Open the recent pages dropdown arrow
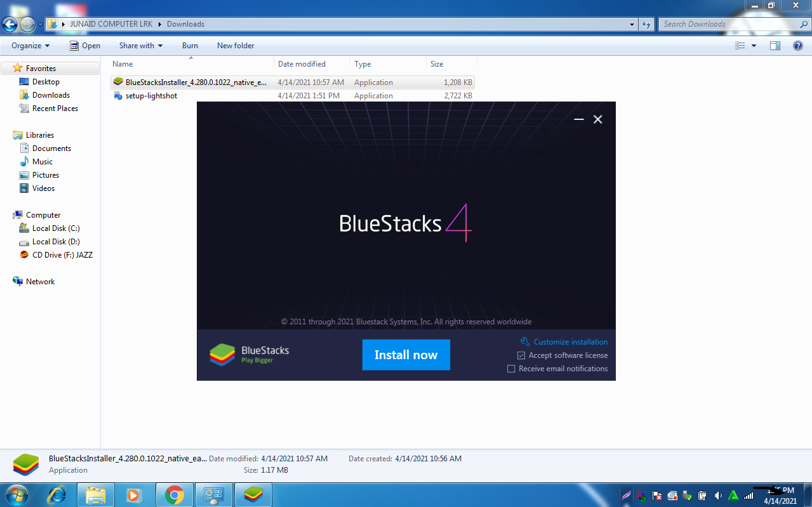 [40, 24]
